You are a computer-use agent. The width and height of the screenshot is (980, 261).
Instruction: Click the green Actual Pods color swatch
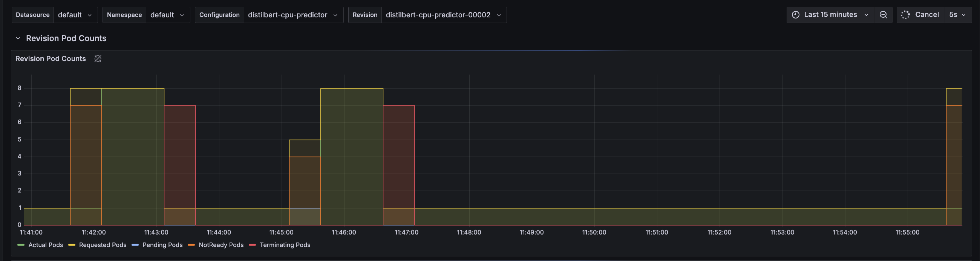click(x=21, y=245)
